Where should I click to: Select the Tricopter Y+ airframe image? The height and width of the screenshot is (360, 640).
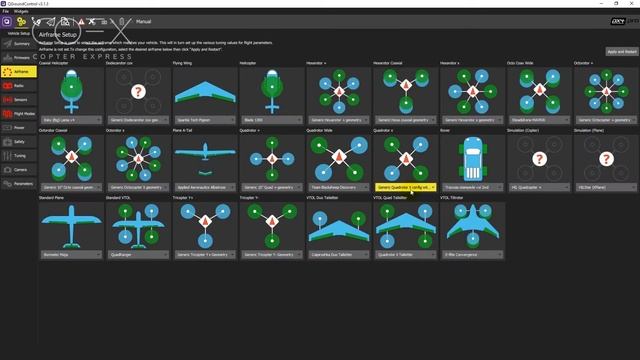pyautogui.click(x=205, y=226)
